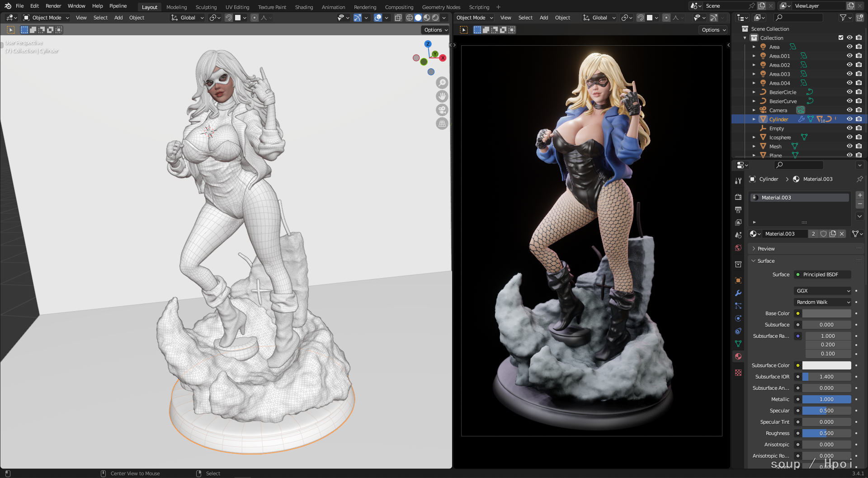Select the Mesh object in outliner
Screen dimensions: 868x478
(x=775, y=146)
